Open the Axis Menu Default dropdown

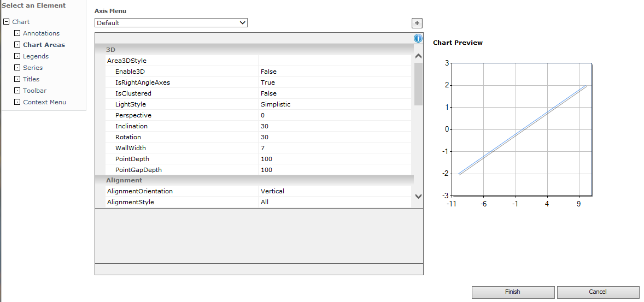pyautogui.click(x=171, y=23)
